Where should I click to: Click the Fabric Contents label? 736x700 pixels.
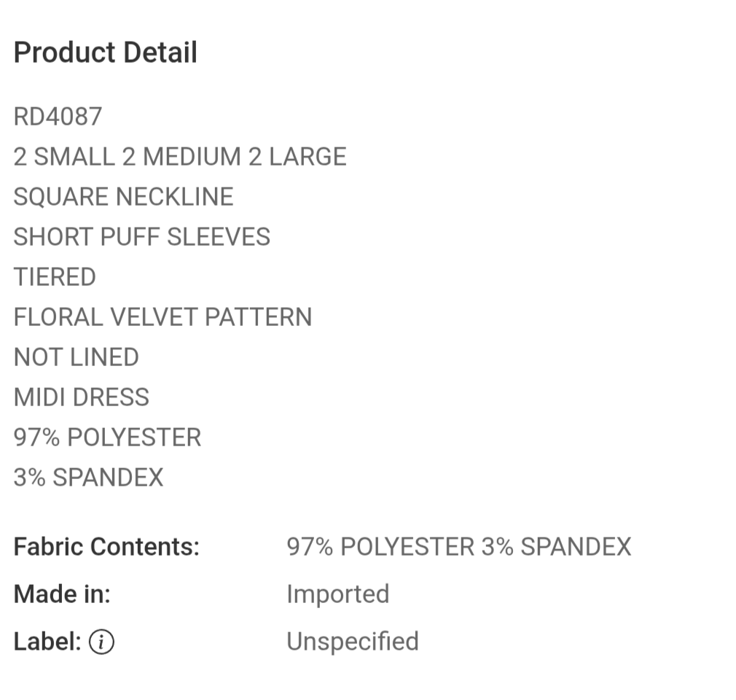click(x=106, y=547)
